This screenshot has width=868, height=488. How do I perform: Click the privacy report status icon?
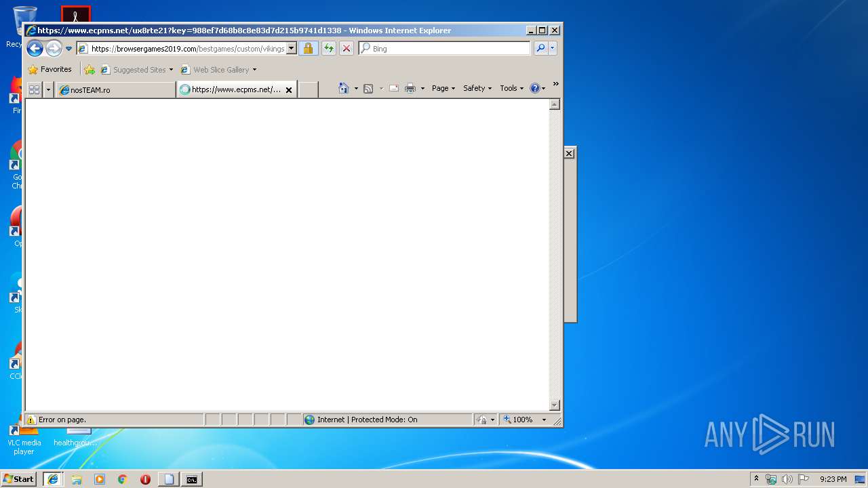coord(482,420)
